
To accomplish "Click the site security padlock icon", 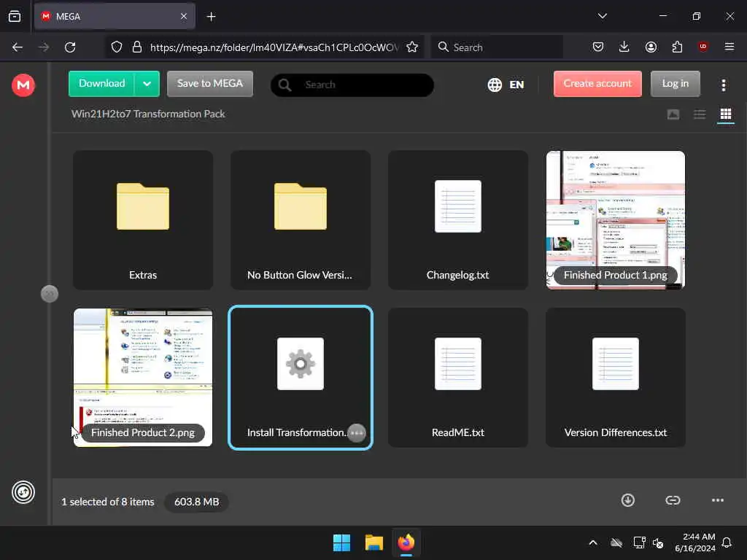I will pyautogui.click(x=137, y=47).
